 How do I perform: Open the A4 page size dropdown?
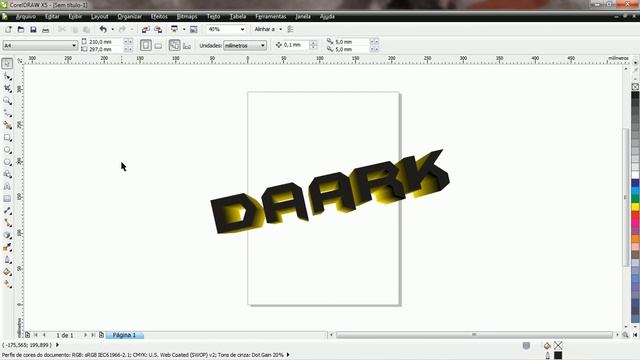point(74,45)
